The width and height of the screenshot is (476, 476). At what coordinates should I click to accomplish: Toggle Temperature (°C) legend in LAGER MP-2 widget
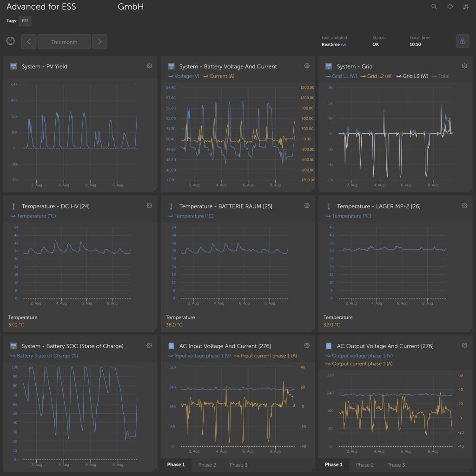pos(348,216)
